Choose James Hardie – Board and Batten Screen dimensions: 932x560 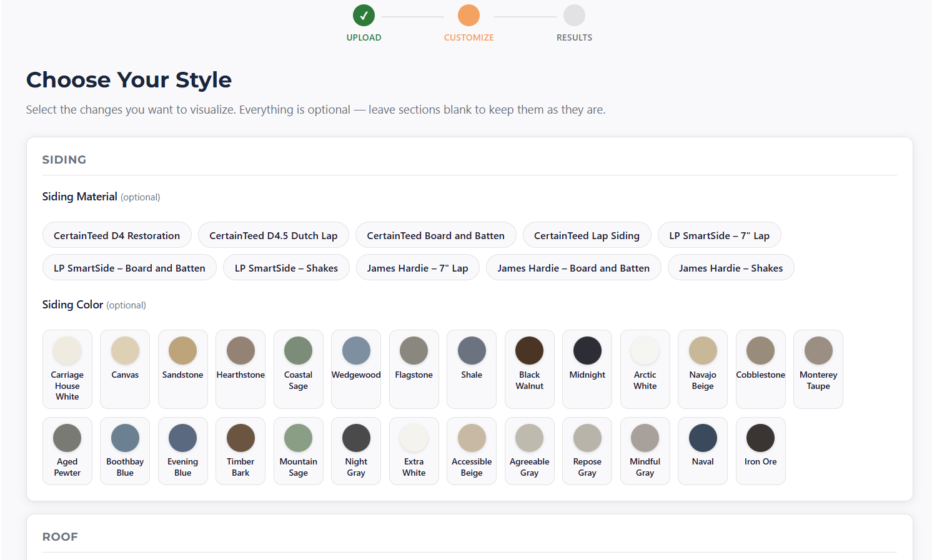point(573,268)
